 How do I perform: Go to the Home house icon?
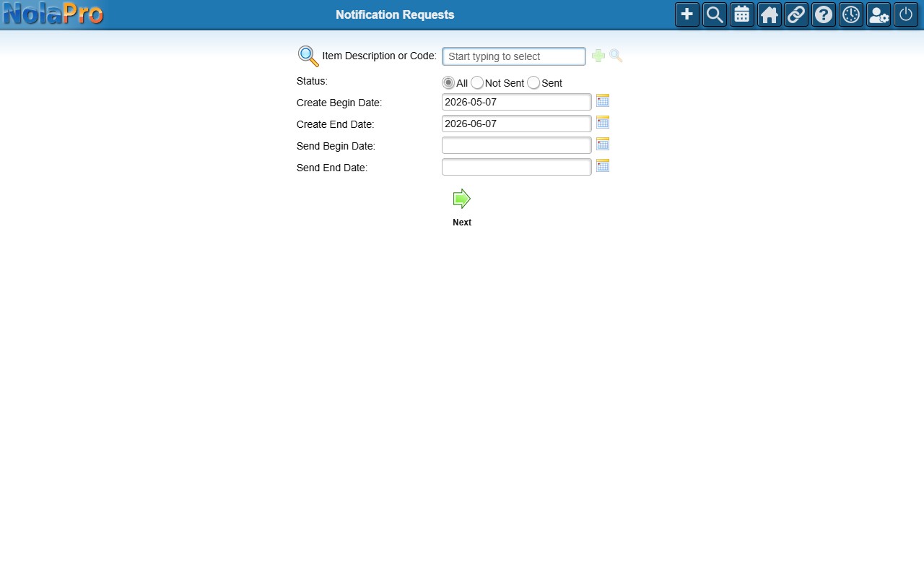coord(770,14)
